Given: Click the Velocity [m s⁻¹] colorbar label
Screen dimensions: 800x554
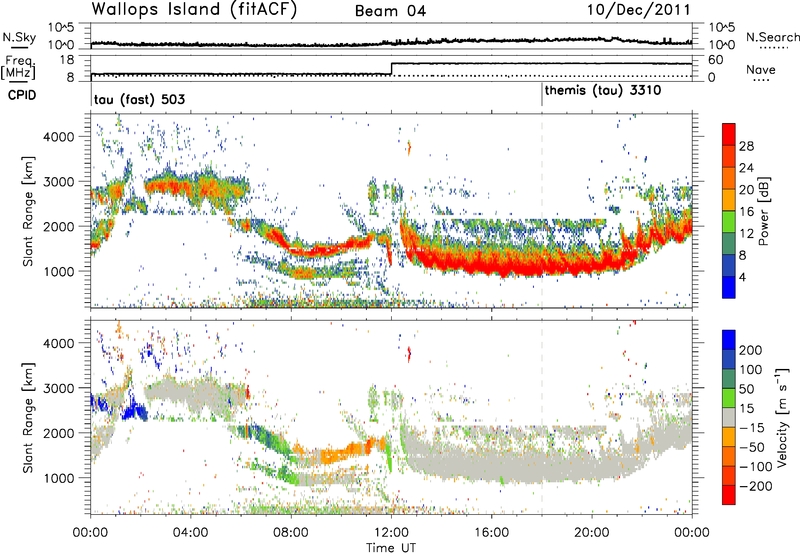Looking at the screenshot, I should point(782,417).
